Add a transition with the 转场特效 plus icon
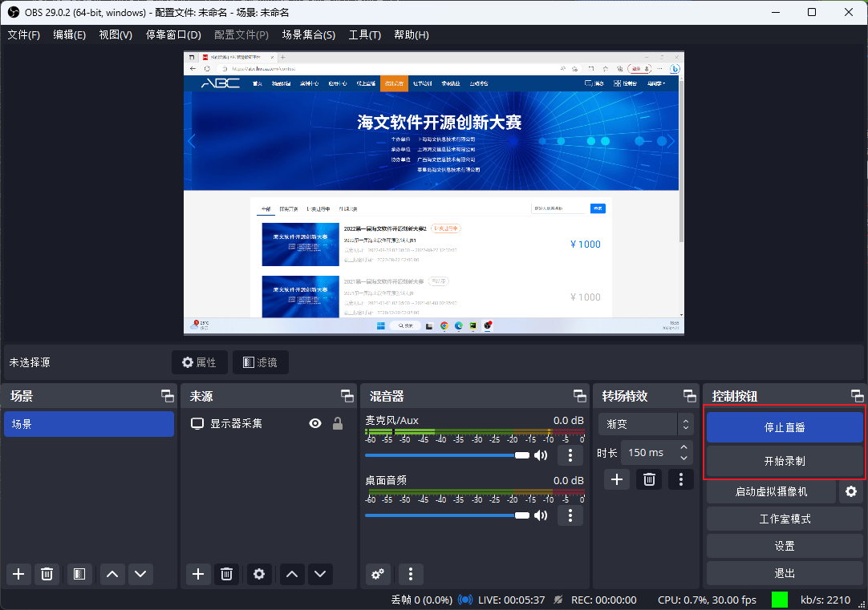Viewport: 868px width, 610px height. click(617, 479)
